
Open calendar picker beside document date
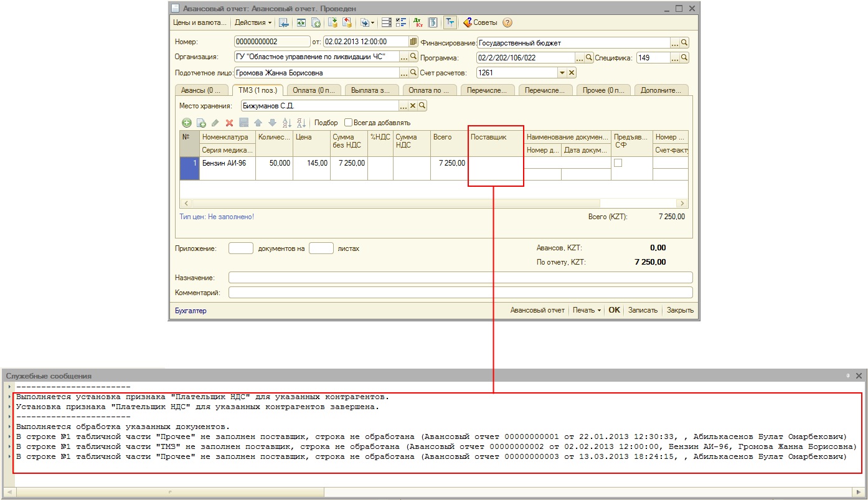413,42
